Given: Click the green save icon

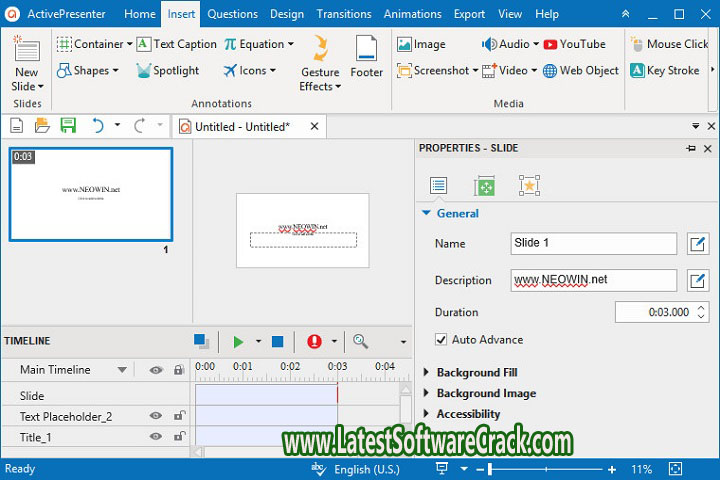Looking at the screenshot, I should pos(68,125).
